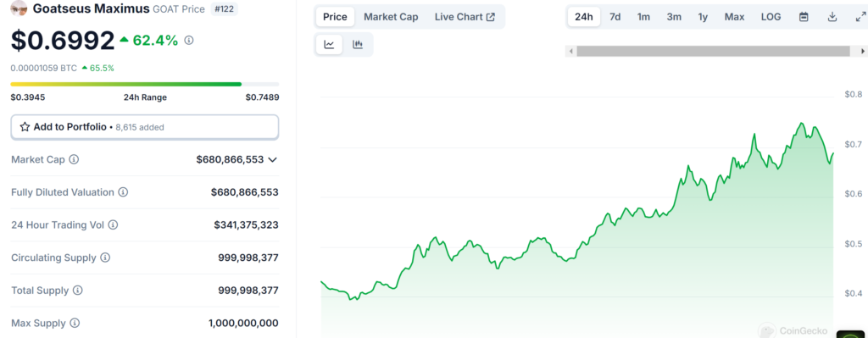Select the 24h time range

click(583, 17)
